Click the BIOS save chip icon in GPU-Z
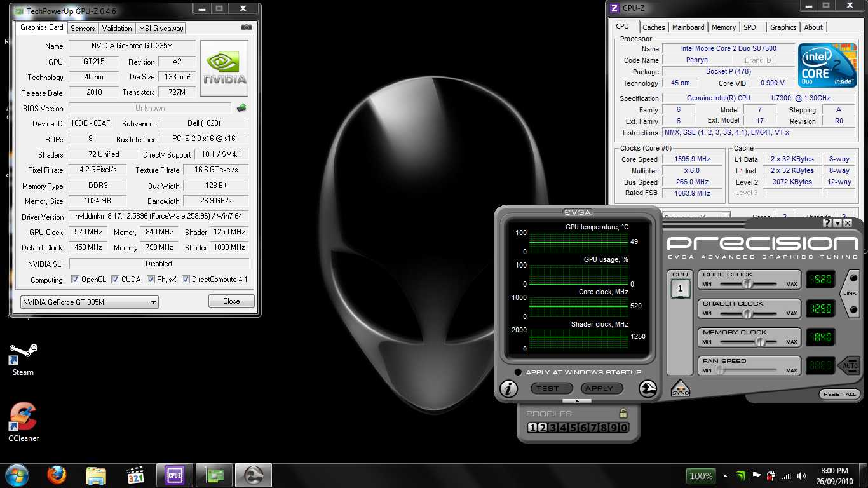Screen dimensions: 868x488 point(241,108)
